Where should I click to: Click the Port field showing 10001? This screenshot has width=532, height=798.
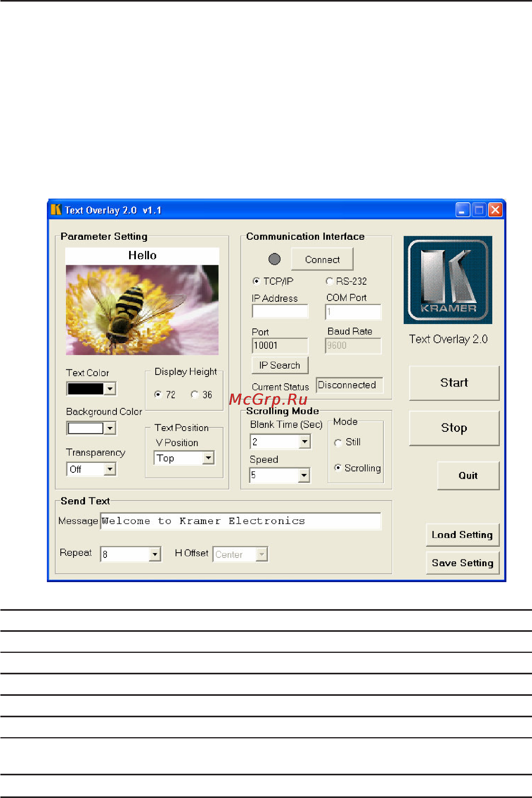point(280,346)
